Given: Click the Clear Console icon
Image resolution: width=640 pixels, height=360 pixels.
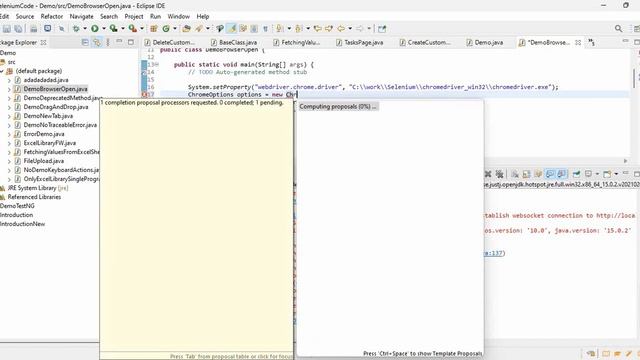Looking at the screenshot, I should click(515, 174).
